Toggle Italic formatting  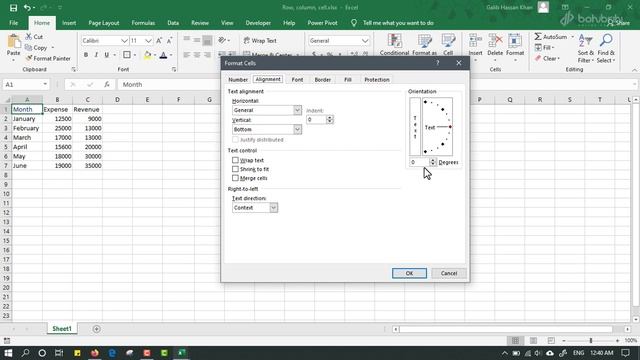click(96, 55)
